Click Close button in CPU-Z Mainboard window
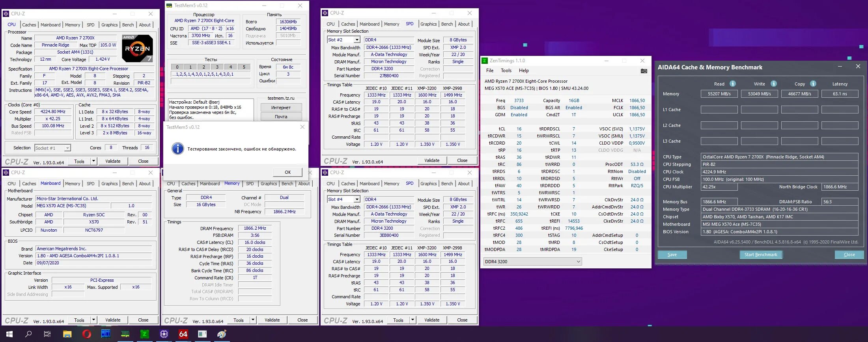Viewport: 868px width, 342px height. point(143,320)
